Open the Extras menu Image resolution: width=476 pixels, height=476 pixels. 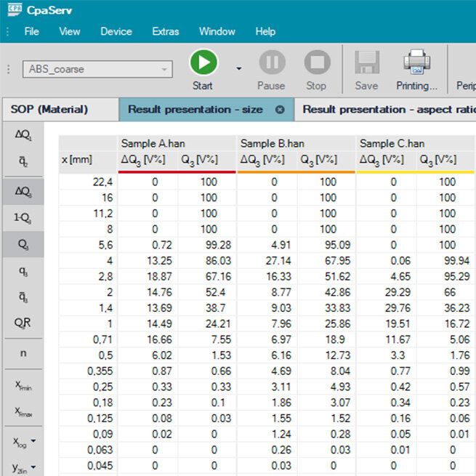(x=166, y=31)
